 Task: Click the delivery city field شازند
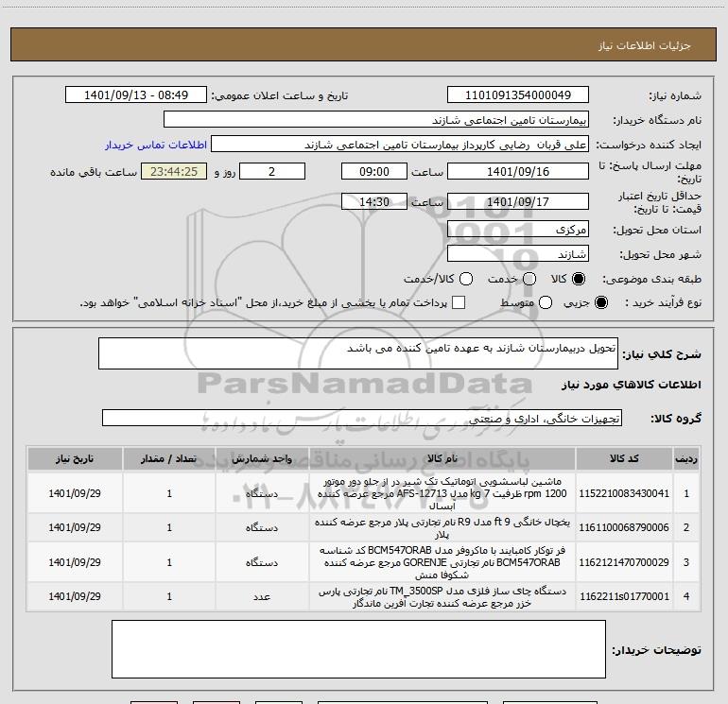[518, 254]
